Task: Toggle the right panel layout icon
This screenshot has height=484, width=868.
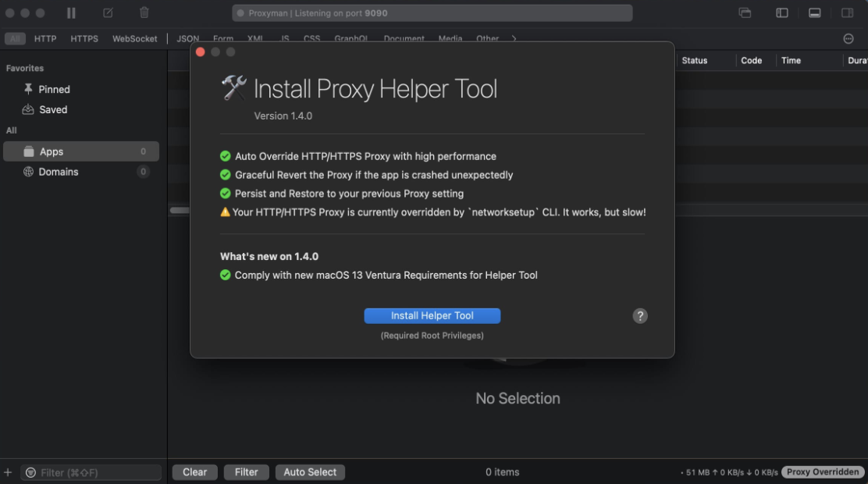Action: [x=847, y=12]
